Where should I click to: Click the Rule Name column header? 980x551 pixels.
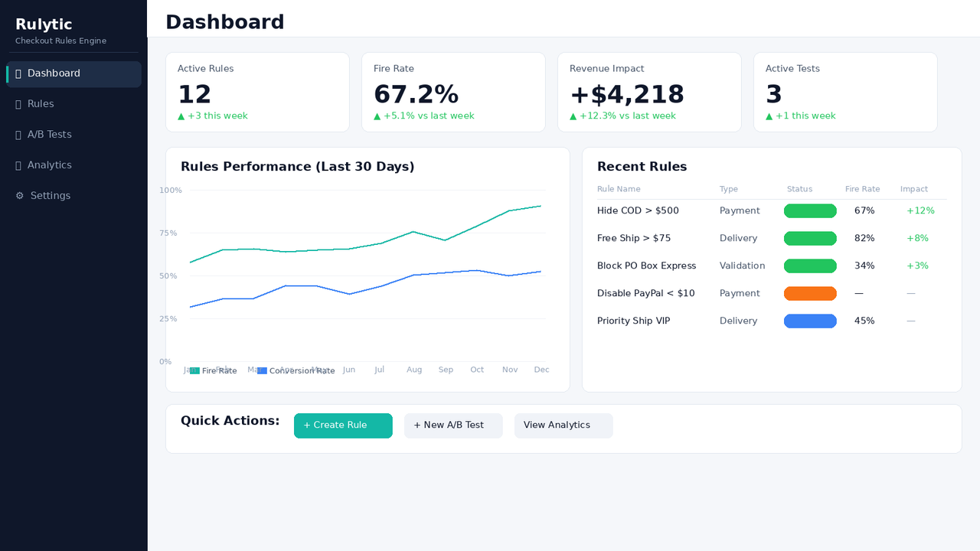(x=619, y=189)
